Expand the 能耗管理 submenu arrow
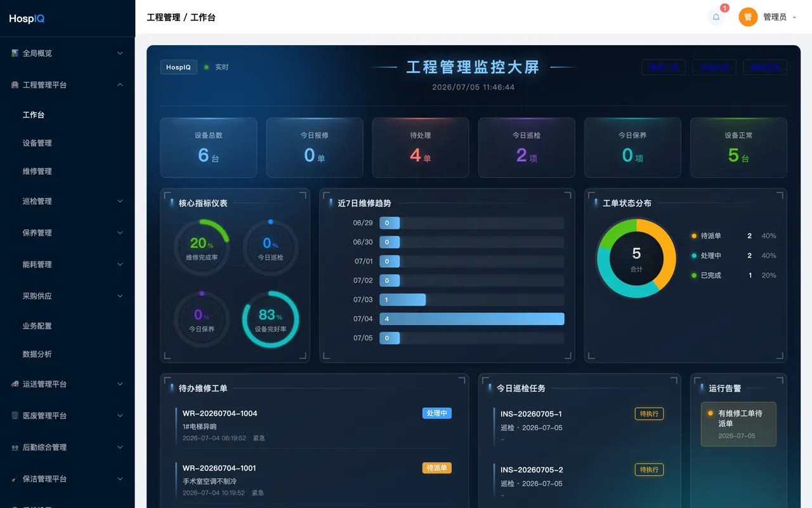This screenshot has width=812, height=508. click(x=121, y=265)
